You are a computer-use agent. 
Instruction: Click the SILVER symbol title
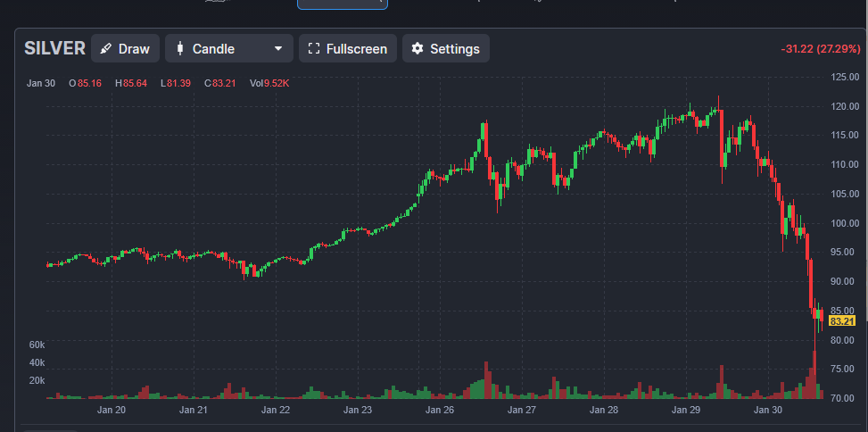tap(54, 48)
